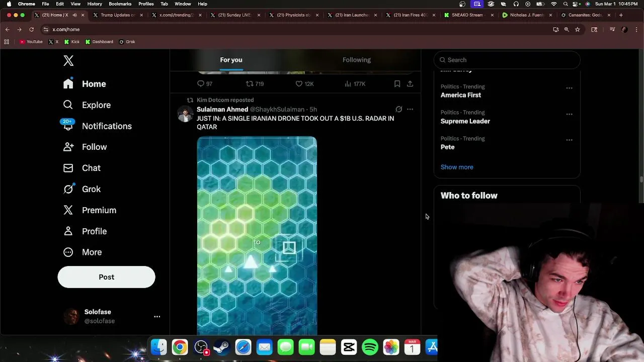Open Spotify from the dock
644x362 pixels.
[370, 347]
